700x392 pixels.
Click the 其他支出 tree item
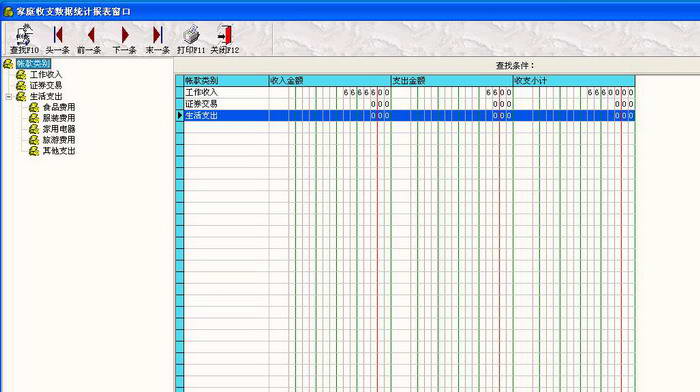pyautogui.click(x=58, y=151)
